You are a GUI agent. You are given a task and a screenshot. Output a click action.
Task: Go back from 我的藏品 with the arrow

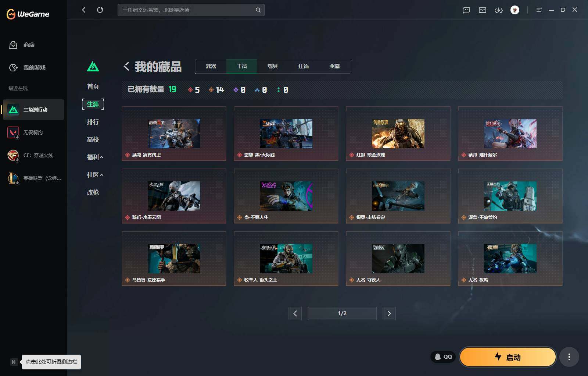[126, 66]
